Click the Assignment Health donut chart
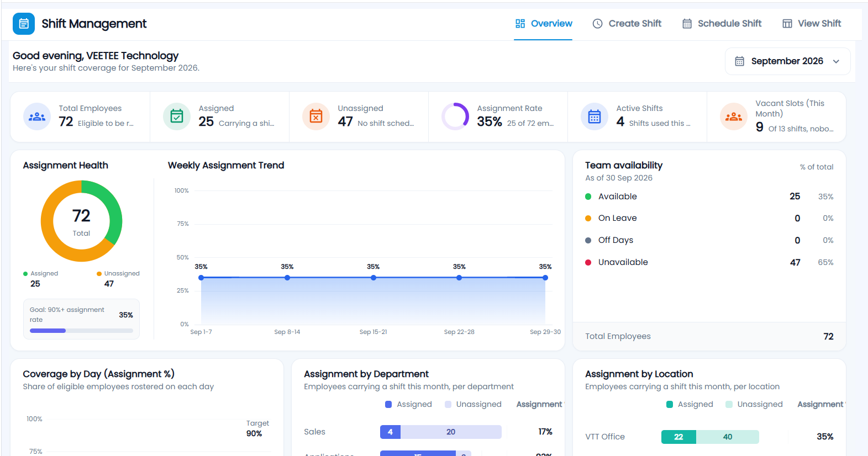 pyautogui.click(x=81, y=221)
